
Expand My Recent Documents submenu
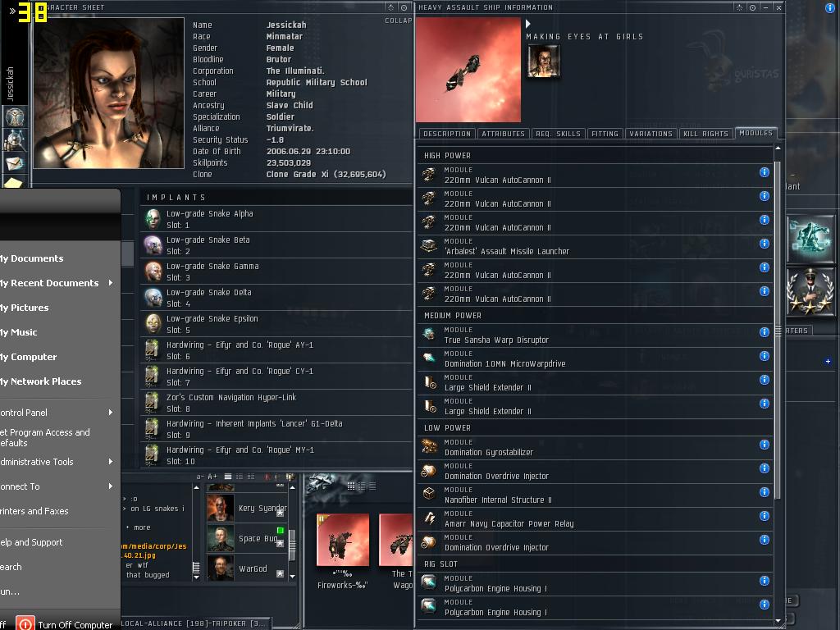pos(111,282)
